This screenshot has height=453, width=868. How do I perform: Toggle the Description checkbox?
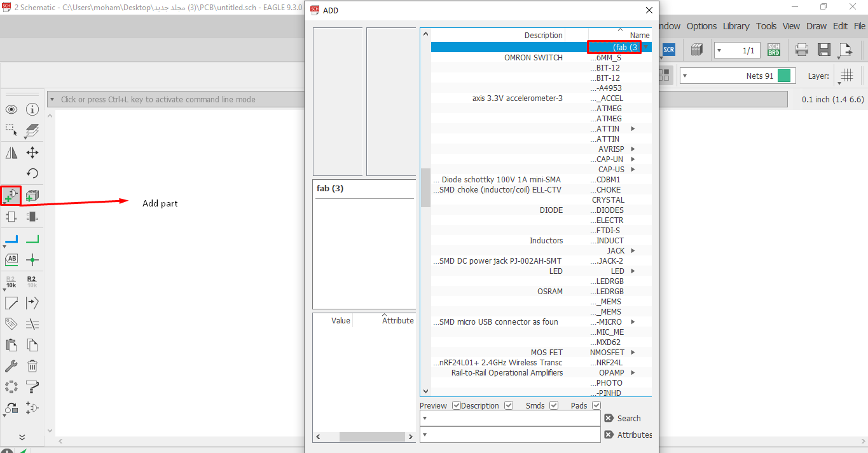click(509, 405)
